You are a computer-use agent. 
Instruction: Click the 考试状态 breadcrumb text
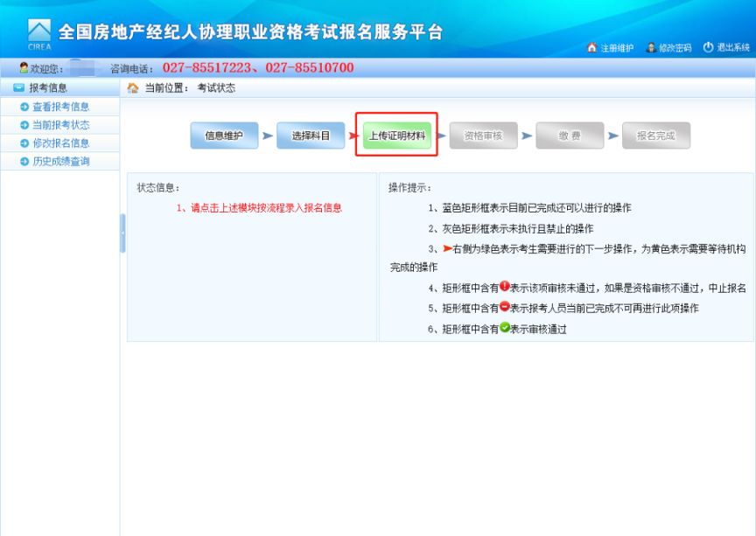click(x=216, y=87)
